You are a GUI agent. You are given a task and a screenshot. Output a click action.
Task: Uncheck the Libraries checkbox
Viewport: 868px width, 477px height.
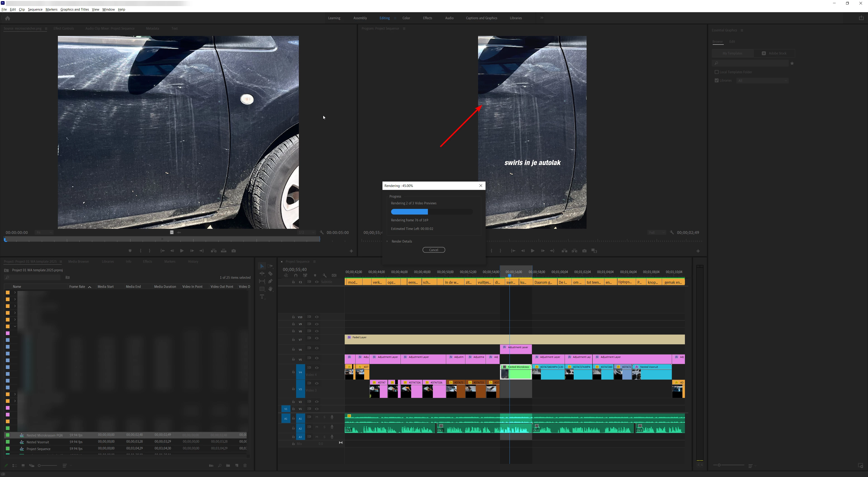click(717, 80)
